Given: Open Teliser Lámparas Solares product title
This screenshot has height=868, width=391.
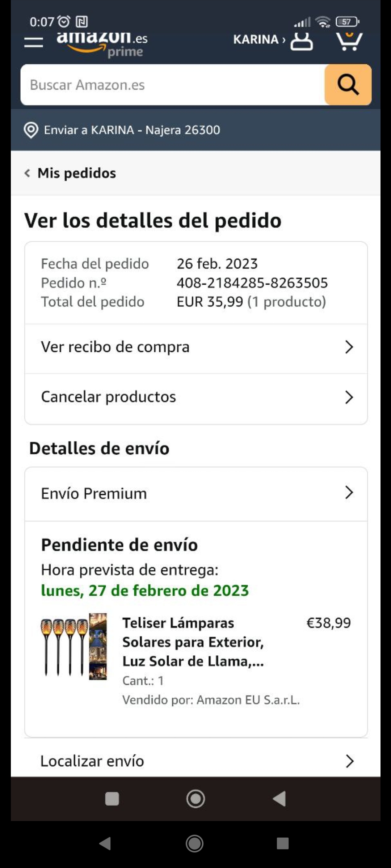Looking at the screenshot, I should (x=193, y=642).
